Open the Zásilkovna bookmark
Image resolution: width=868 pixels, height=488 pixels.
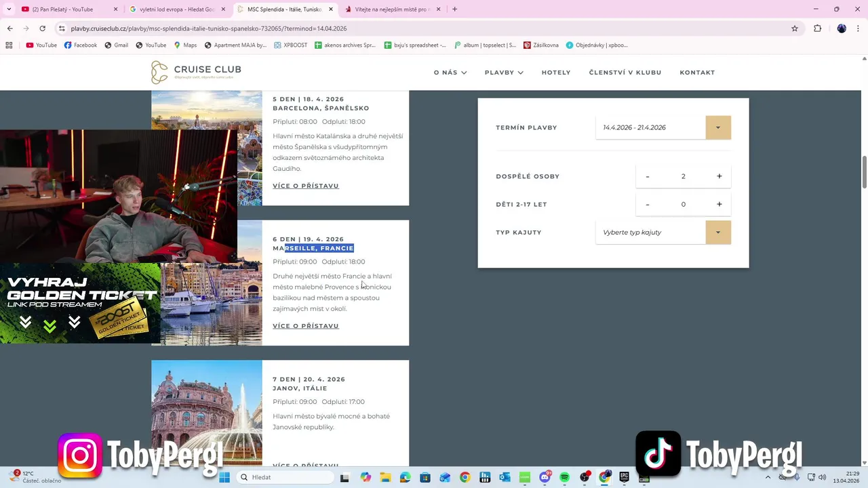(x=541, y=45)
